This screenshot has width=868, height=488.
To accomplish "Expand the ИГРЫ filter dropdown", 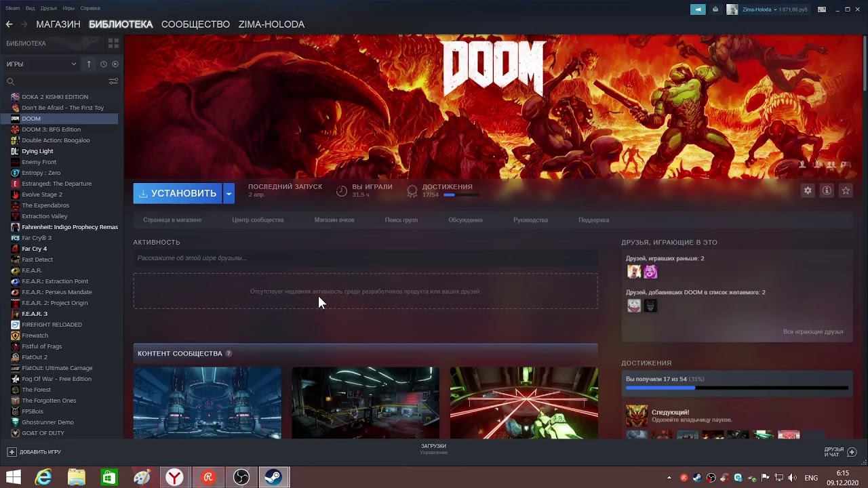I will [x=41, y=64].
